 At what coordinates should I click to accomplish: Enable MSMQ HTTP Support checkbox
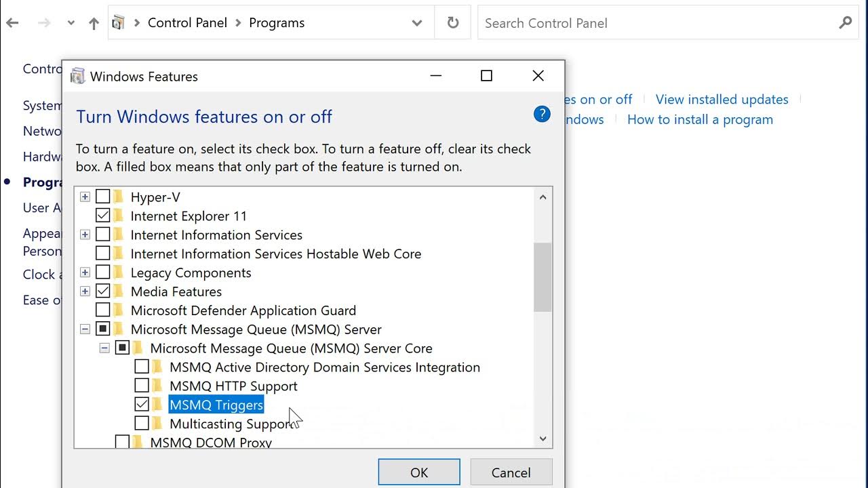click(142, 386)
